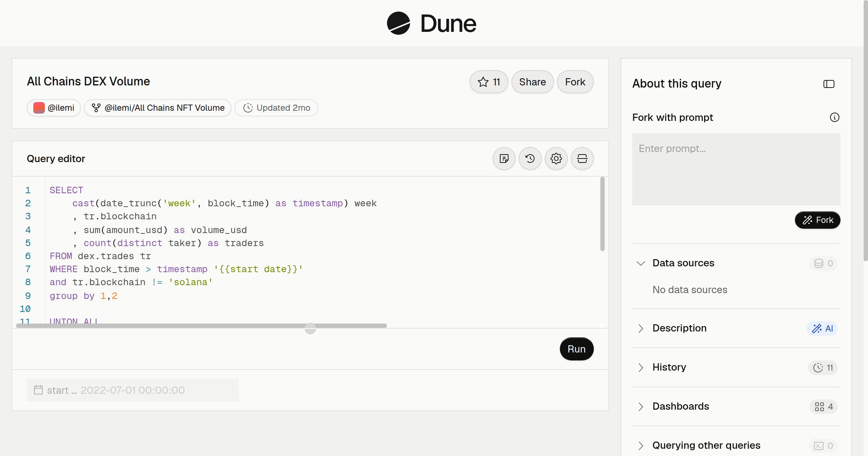868x456 pixels.
Task: Click the notes icon in query editor
Action: pyautogui.click(x=504, y=159)
